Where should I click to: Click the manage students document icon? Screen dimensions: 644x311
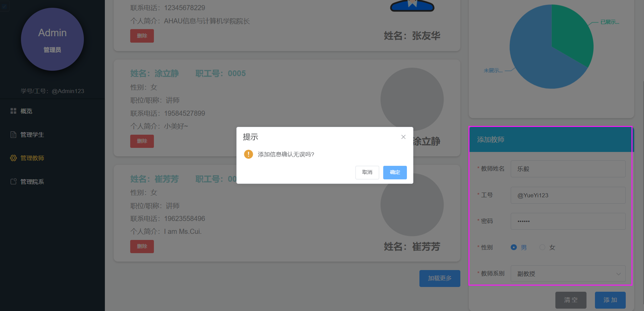point(13,135)
